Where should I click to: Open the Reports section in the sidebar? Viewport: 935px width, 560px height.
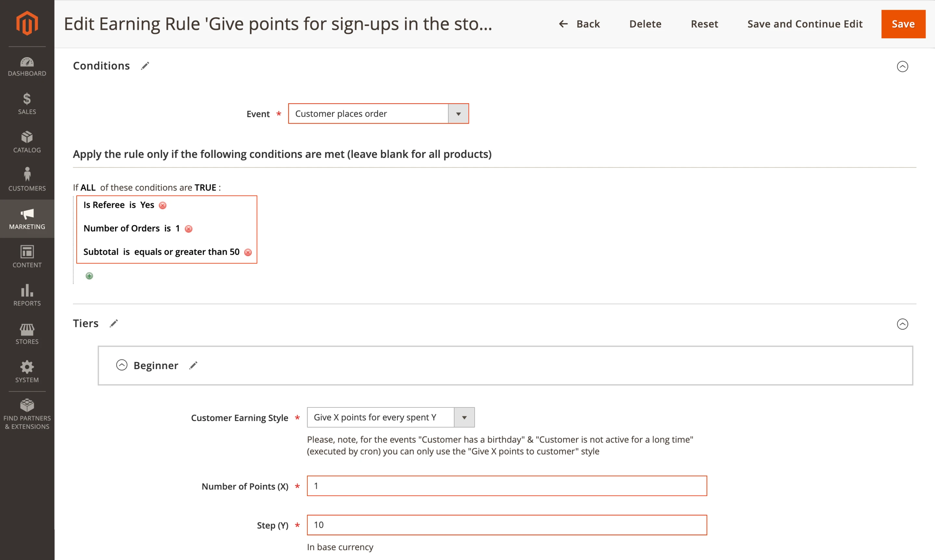(27, 295)
